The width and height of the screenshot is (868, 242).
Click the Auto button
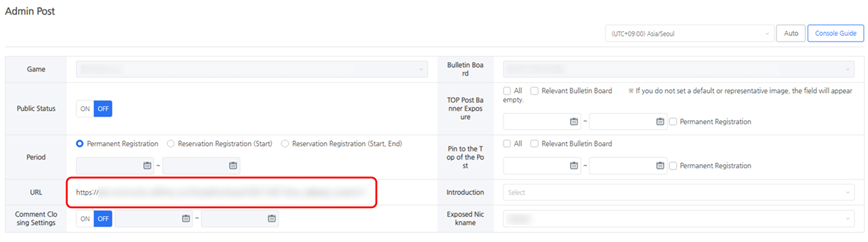click(x=791, y=33)
